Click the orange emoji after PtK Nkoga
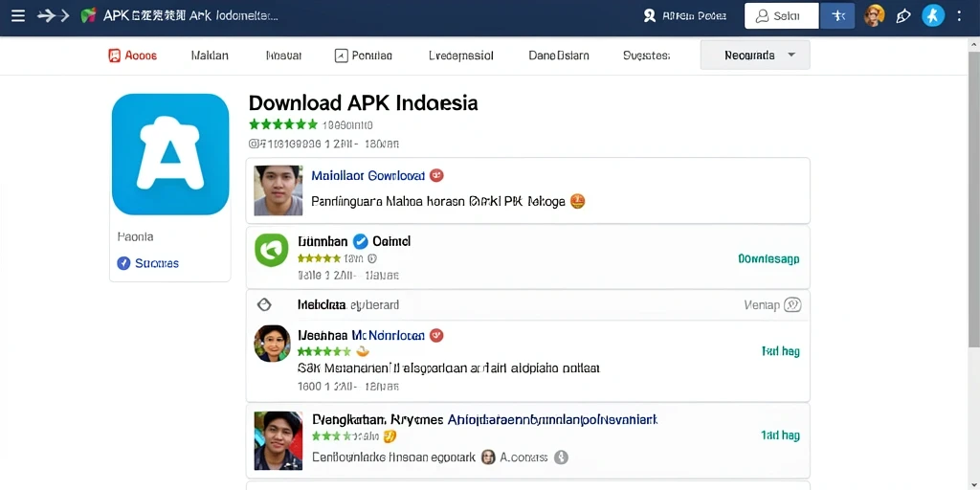 578,201
